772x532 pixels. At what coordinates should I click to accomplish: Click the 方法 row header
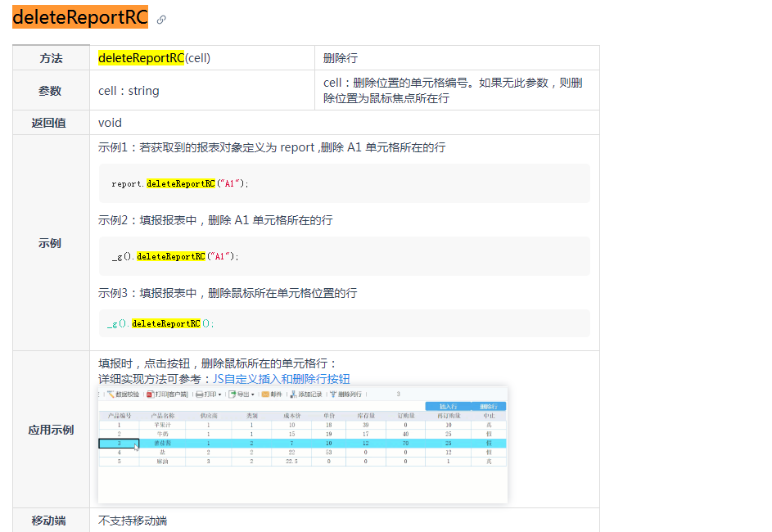click(52, 58)
